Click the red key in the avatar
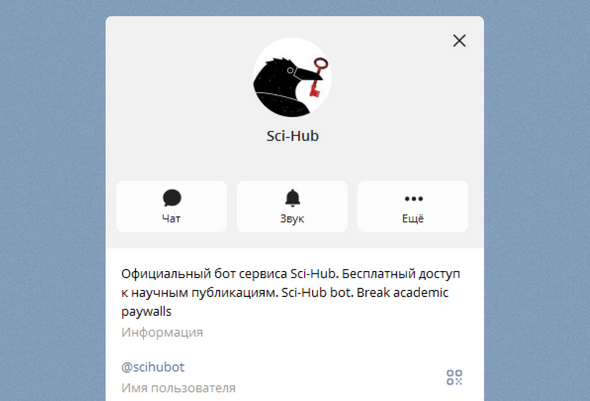 click(x=317, y=77)
